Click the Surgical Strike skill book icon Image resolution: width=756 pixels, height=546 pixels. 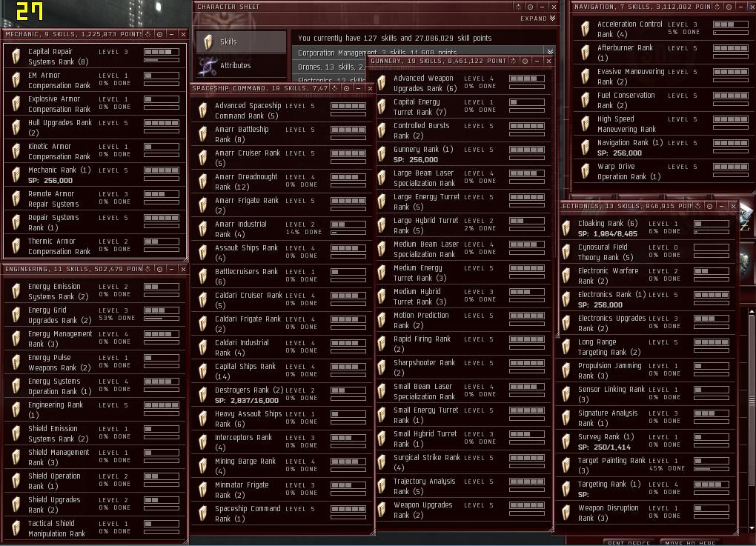pos(382,462)
